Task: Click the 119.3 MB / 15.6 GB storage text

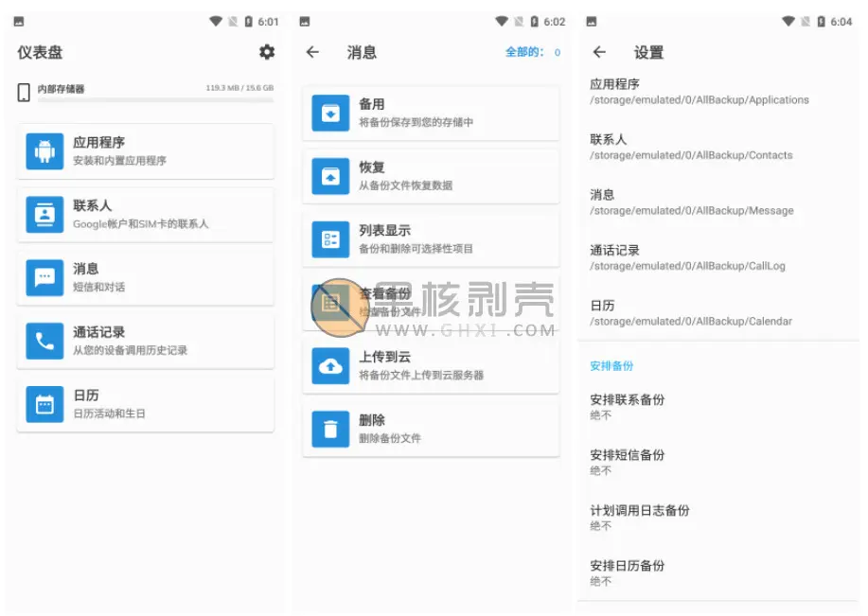Action: [x=239, y=88]
